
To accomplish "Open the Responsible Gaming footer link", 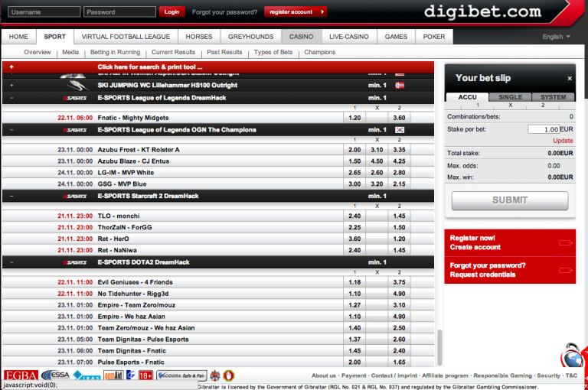I will click(x=502, y=375).
